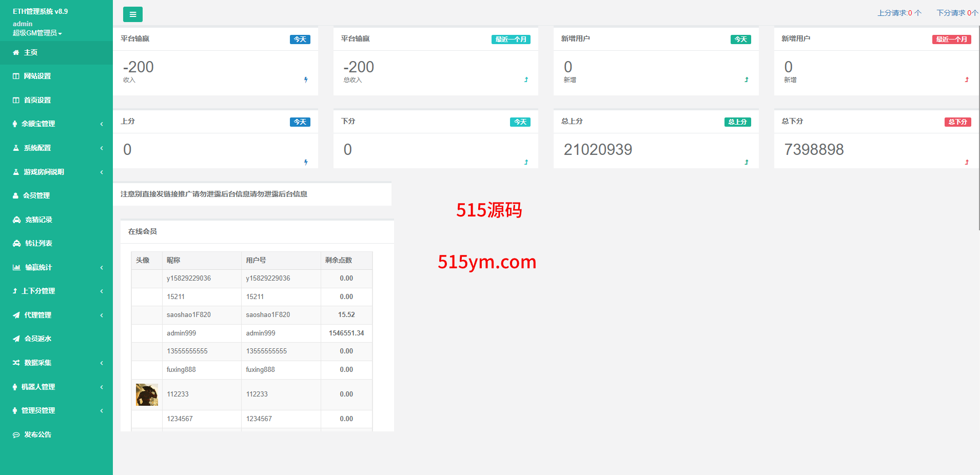This screenshot has height=475, width=980.
Task: Click the 上分请求 link at top
Action: click(x=899, y=13)
